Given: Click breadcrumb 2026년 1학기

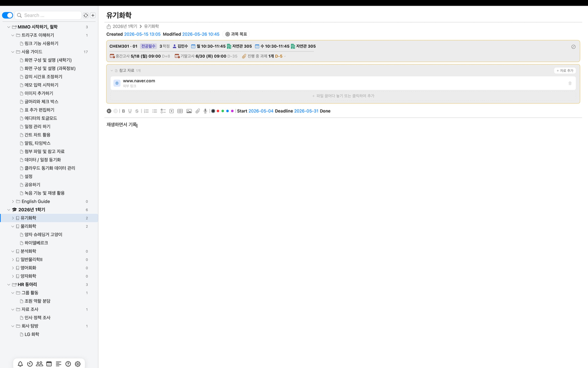Looking at the screenshot, I should click(125, 27).
